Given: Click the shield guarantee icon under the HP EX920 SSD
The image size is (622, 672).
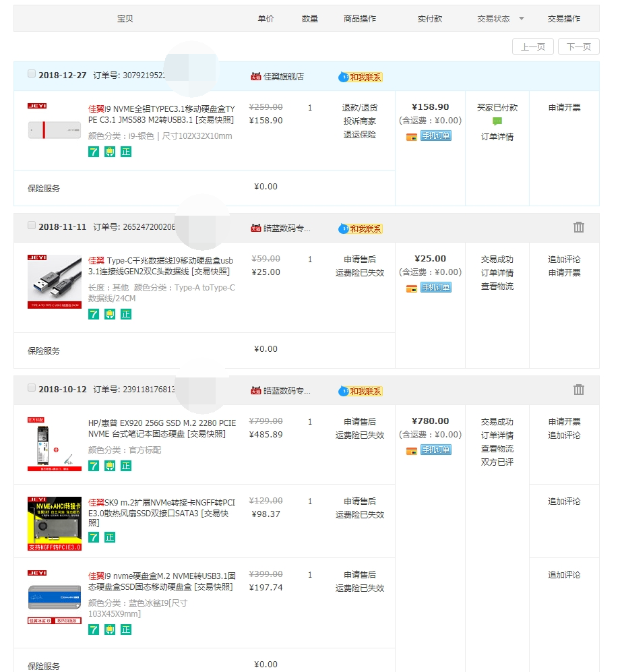Looking at the screenshot, I should point(110,466).
